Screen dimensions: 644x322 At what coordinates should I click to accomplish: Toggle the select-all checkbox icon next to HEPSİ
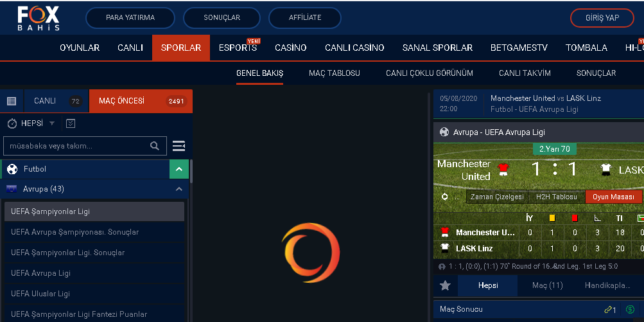point(71,123)
